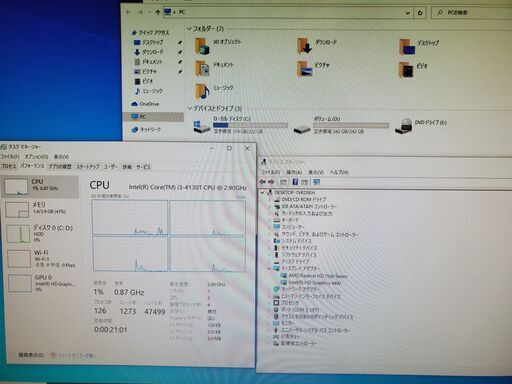Switch to プロセス tab
The image size is (512, 384).
click(x=8, y=166)
